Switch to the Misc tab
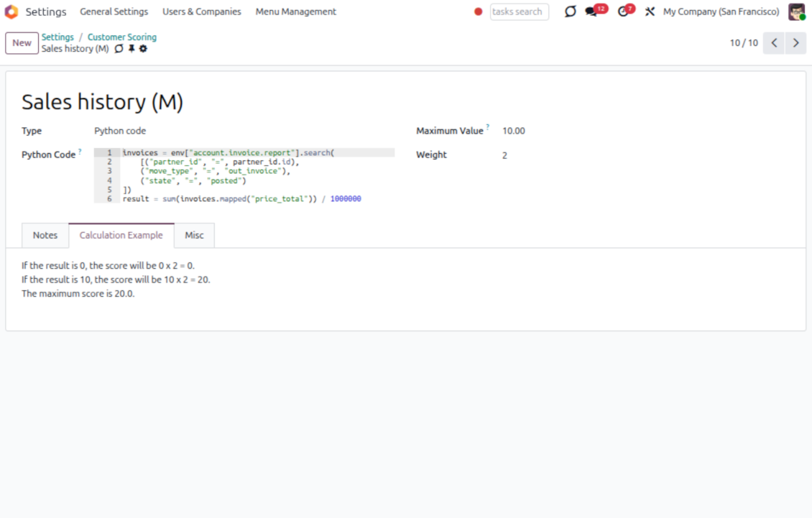Image resolution: width=812 pixels, height=518 pixels. point(194,235)
